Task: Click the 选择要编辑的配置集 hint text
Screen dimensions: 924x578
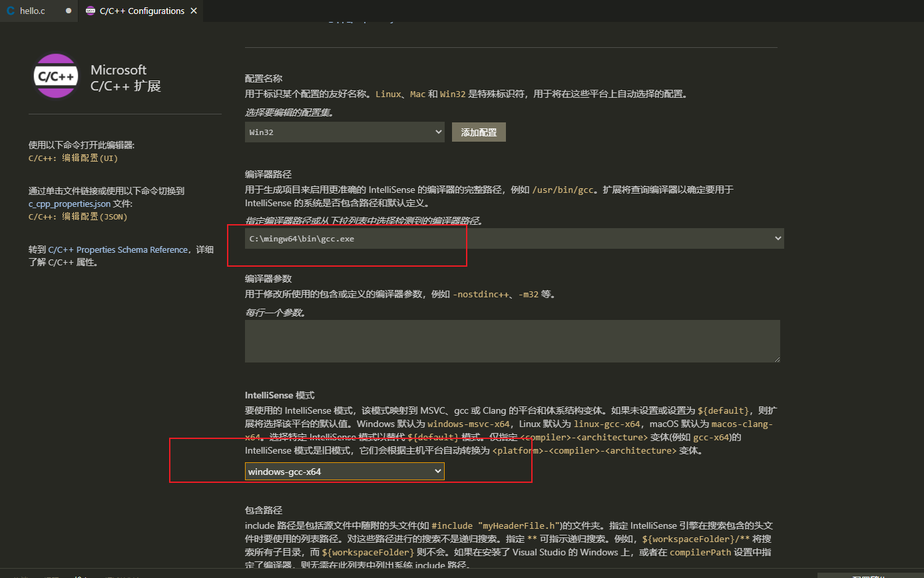Action: tap(289, 112)
